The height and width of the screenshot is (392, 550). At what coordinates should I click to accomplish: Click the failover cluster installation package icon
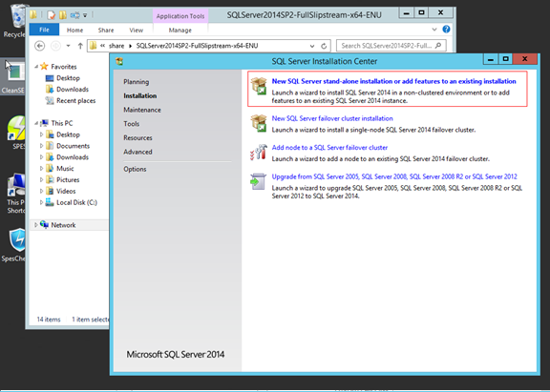[x=259, y=123]
